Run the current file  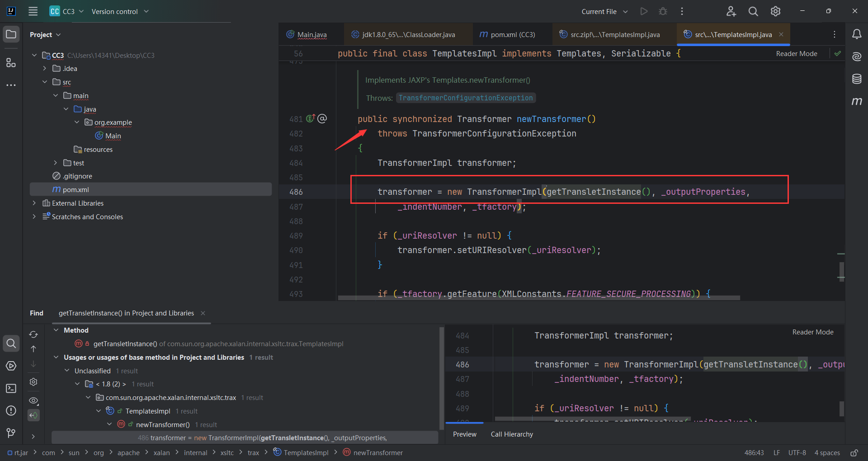644,11
